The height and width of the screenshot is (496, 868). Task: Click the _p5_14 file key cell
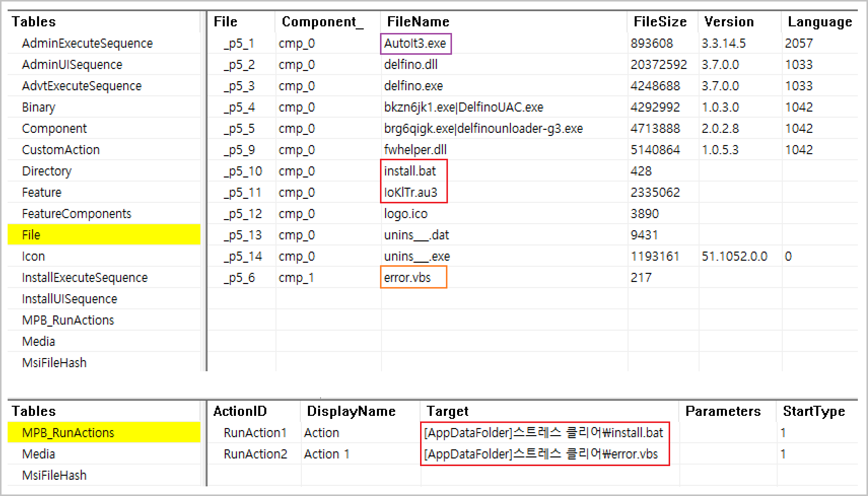(243, 256)
